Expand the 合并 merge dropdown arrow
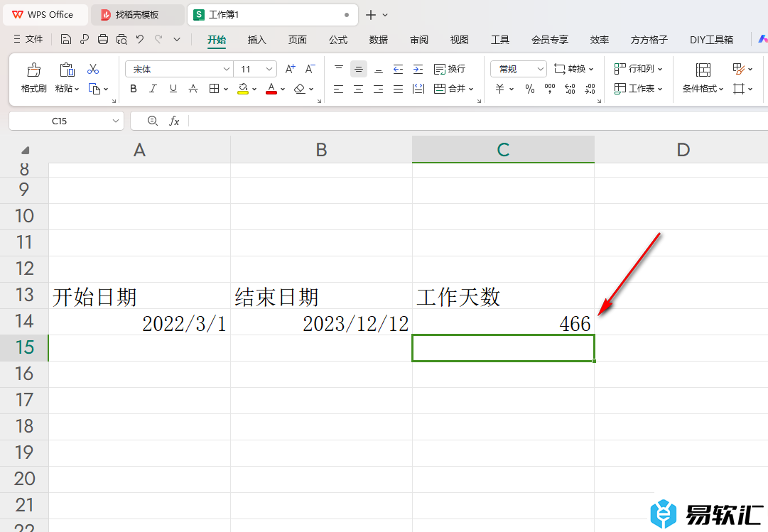768x532 pixels. coord(471,89)
